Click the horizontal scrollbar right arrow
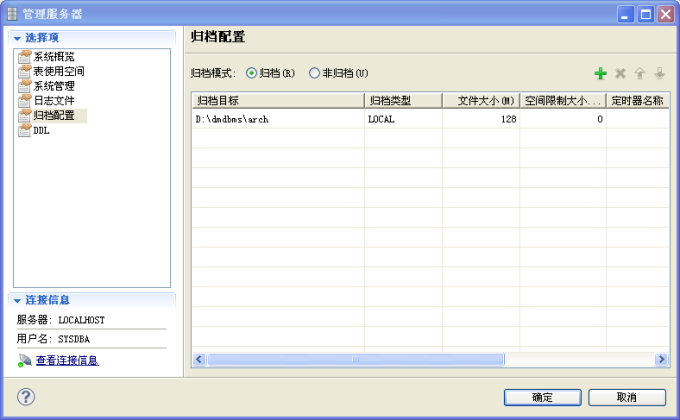 click(661, 359)
